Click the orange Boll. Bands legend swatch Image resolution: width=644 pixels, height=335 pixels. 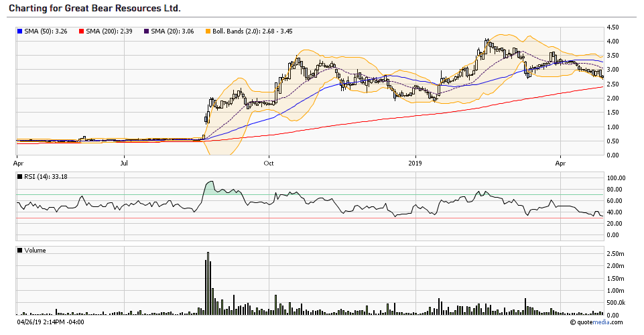pyautogui.click(x=208, y=31)
